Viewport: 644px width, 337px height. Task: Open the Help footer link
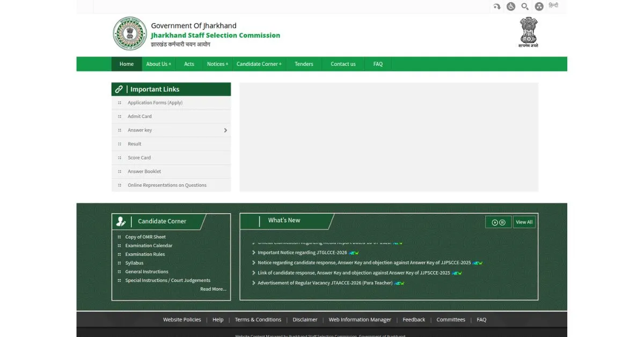tap(218, 320)
